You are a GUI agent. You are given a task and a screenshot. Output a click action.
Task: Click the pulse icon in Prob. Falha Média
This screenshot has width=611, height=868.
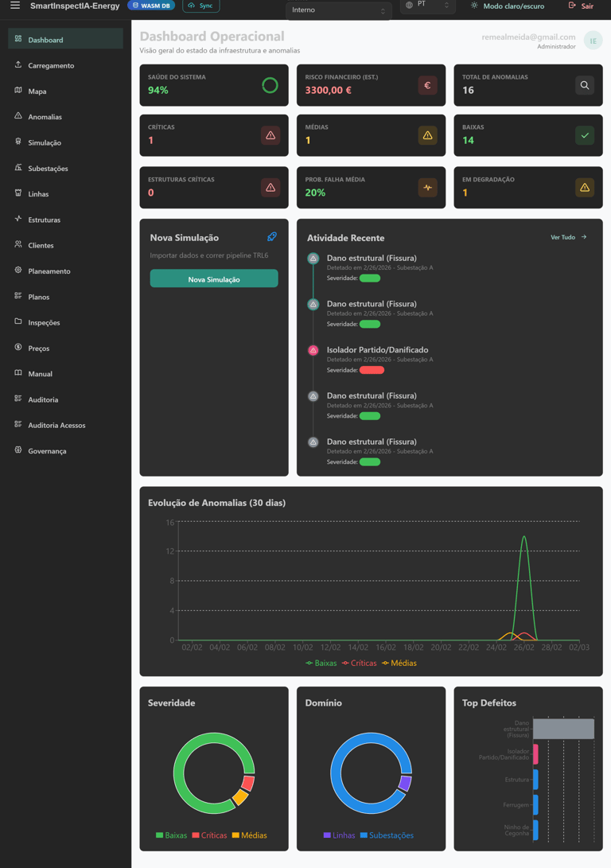click(427, 188)
